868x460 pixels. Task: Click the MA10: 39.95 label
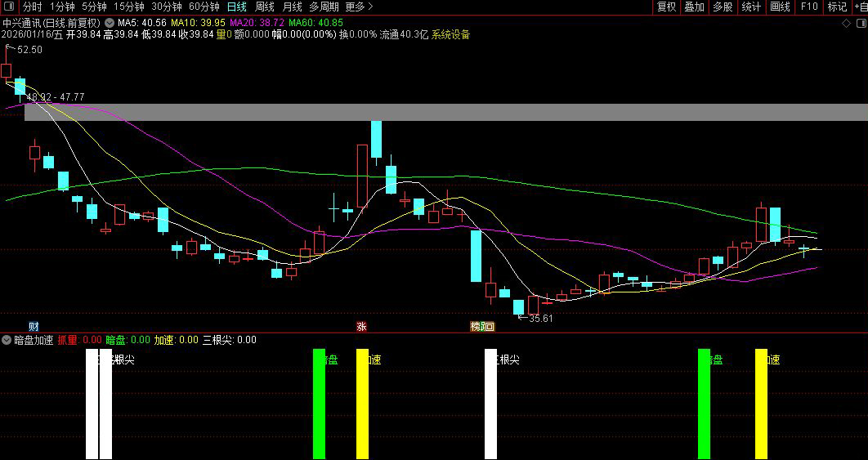point(198,23)
